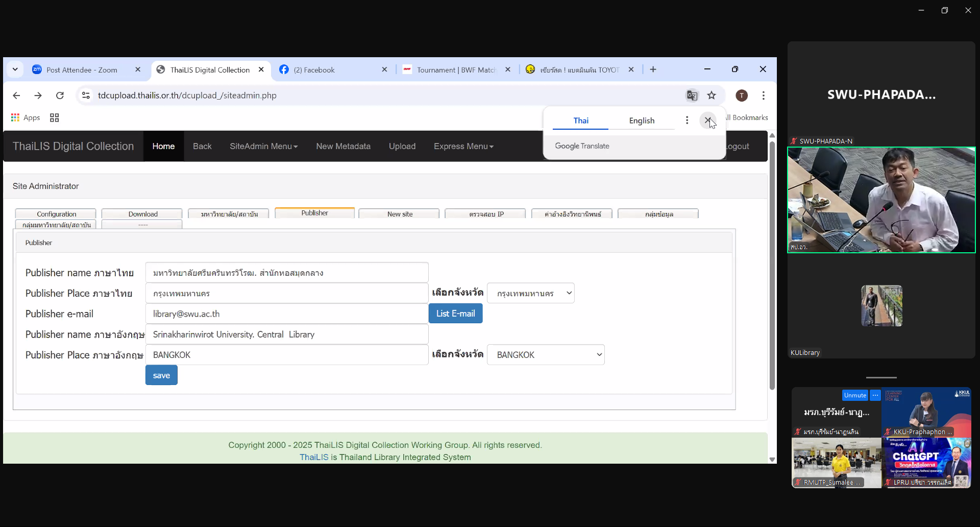Click the ThaiLIS Digital Collection brand link
This screenshot has width=980, height=527.
click(x=73, y=147)
